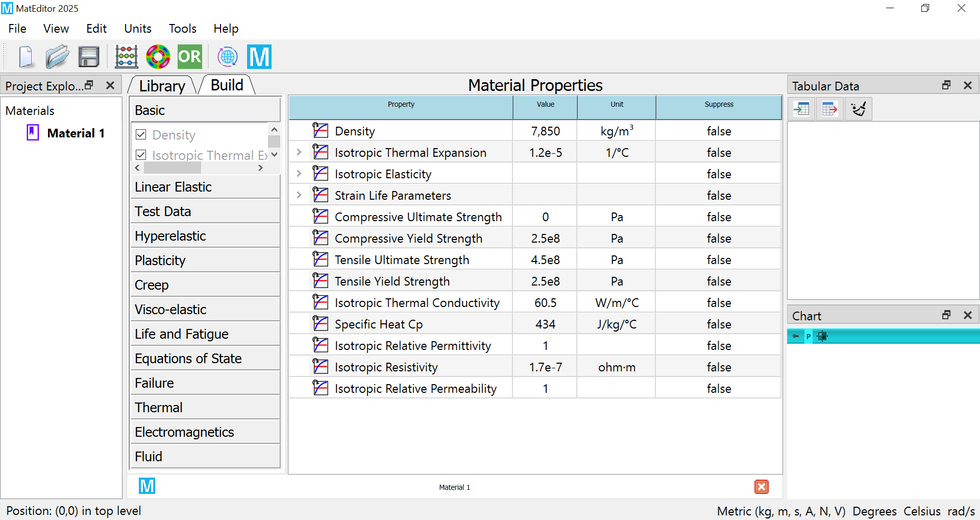Click the green OR toolbar icon
This screenshot has height=520, width=980.
pyautogui.click(x=189, y=57)
